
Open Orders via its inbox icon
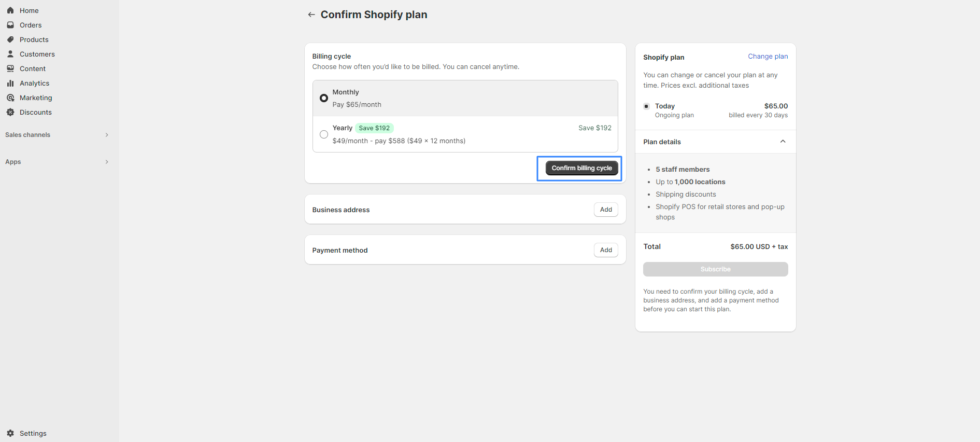10,25
